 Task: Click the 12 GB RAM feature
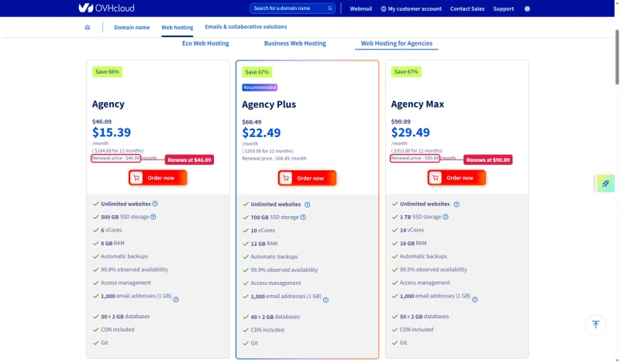[x=263, y=243]
